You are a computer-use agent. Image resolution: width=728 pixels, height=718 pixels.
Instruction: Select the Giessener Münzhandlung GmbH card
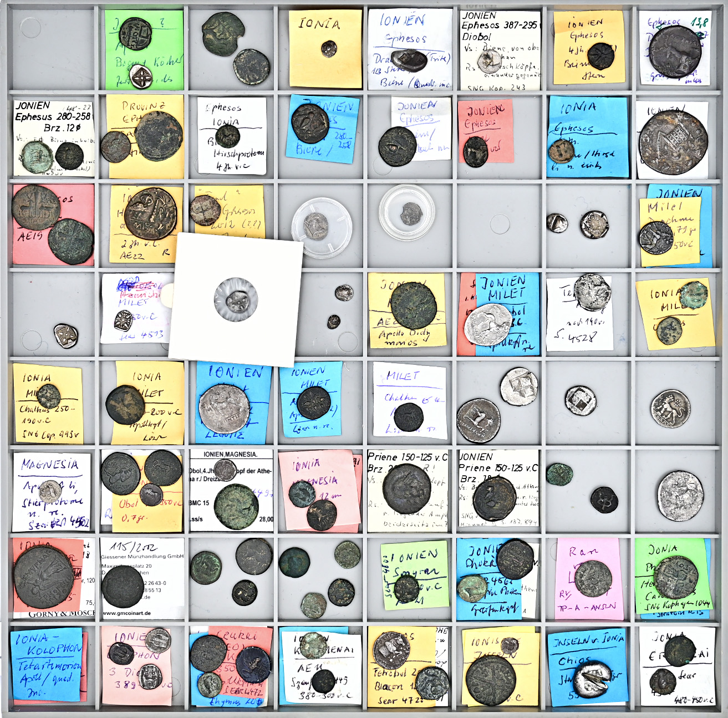pyautogui.click(x=142, y=556)
